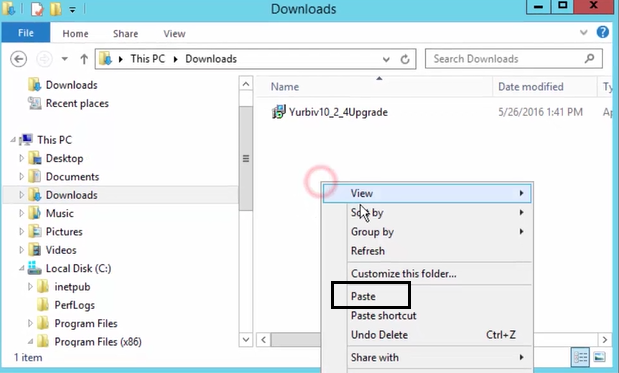The width and height of the screenshot is (619, 373).
Task: Collapse the Local Disk (C:) node
Action: [22, 268]
